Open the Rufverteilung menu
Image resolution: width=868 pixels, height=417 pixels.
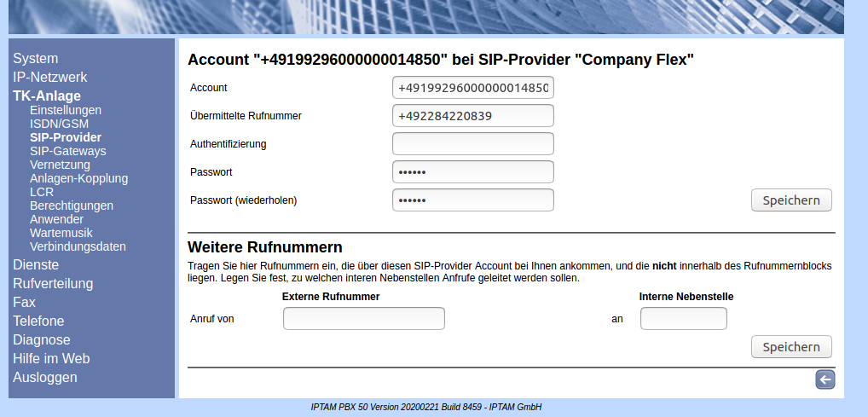pyautogui.click(x=53, y=284)
